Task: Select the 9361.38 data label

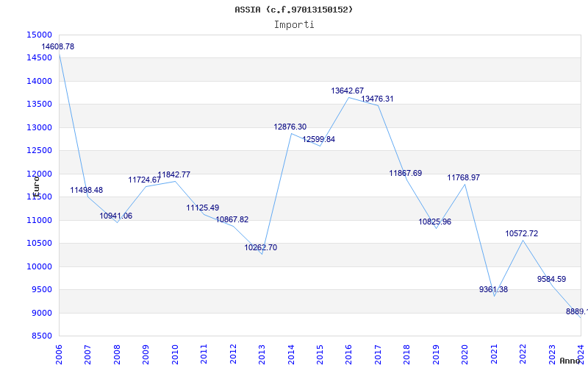Action: [x=493, y=289]
